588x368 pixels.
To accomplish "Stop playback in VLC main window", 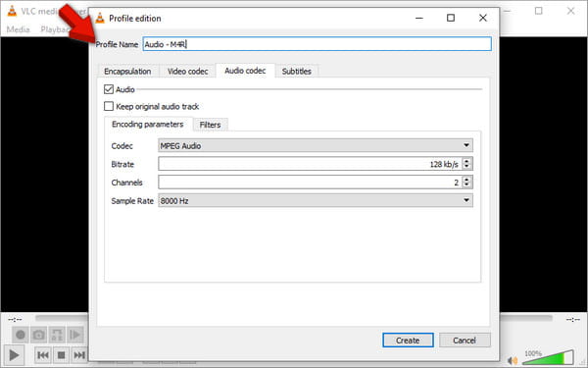I will (61, 355).
